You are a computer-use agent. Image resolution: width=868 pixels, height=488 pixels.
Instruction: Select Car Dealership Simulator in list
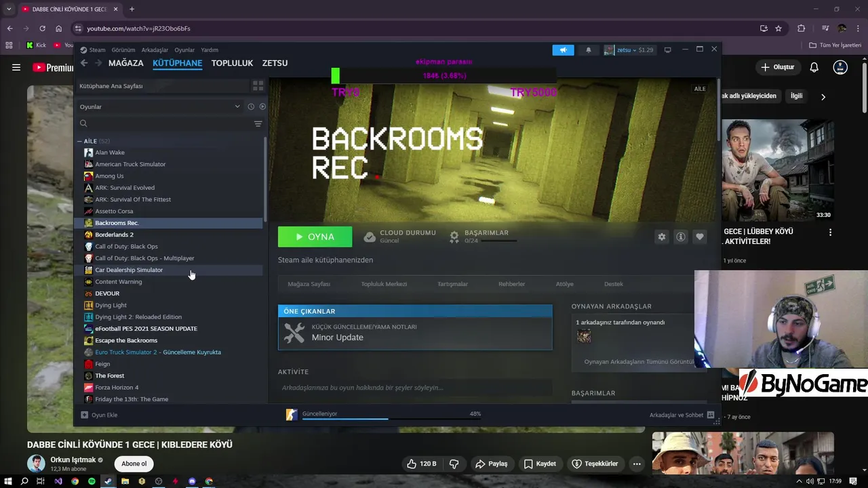[x=168, y=270]
